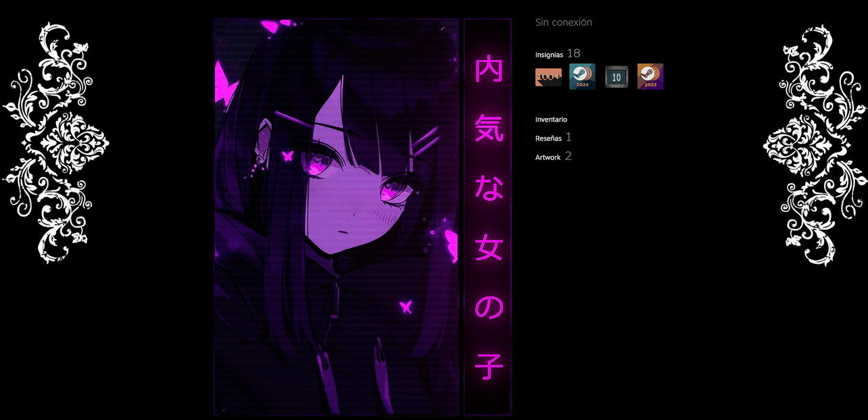Open the 100+ games badge
868x420 pixels.
(548, 77)
